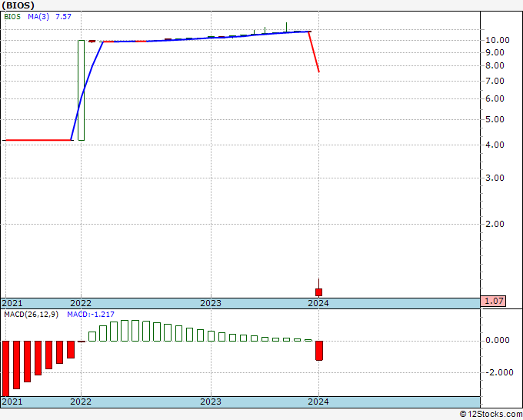The image size is (523, 420).
Task: Click 2023 on the price chart timeline
Action: pos(211,303)
